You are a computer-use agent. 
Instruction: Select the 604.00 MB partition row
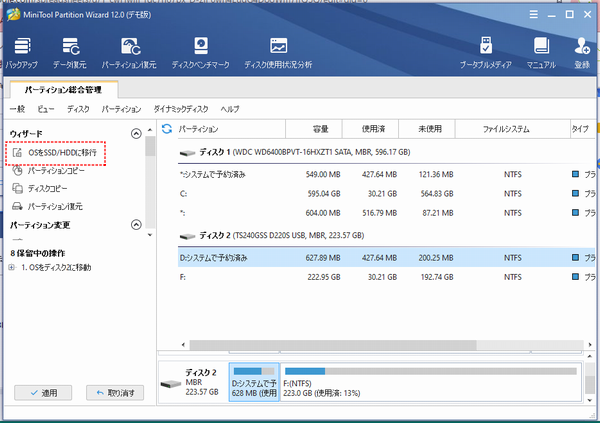[386, 213]
